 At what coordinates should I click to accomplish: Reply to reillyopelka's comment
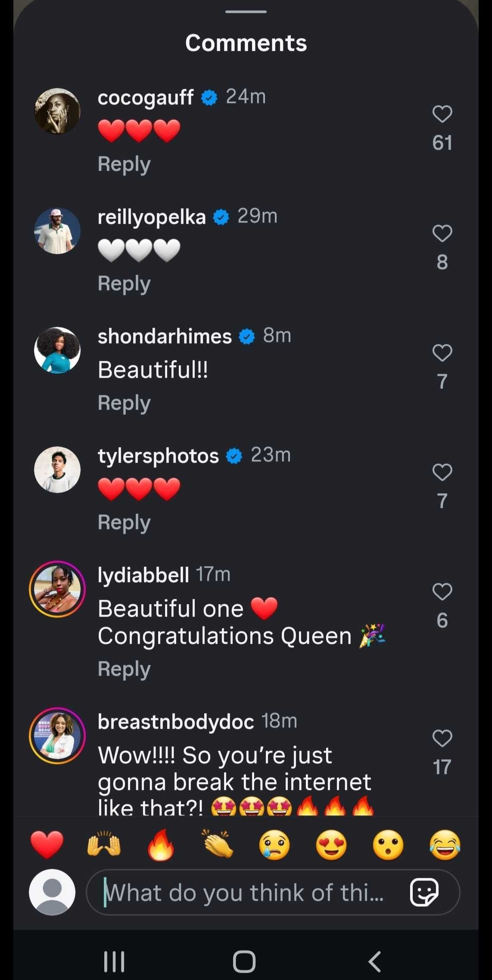tap(124, 283)
